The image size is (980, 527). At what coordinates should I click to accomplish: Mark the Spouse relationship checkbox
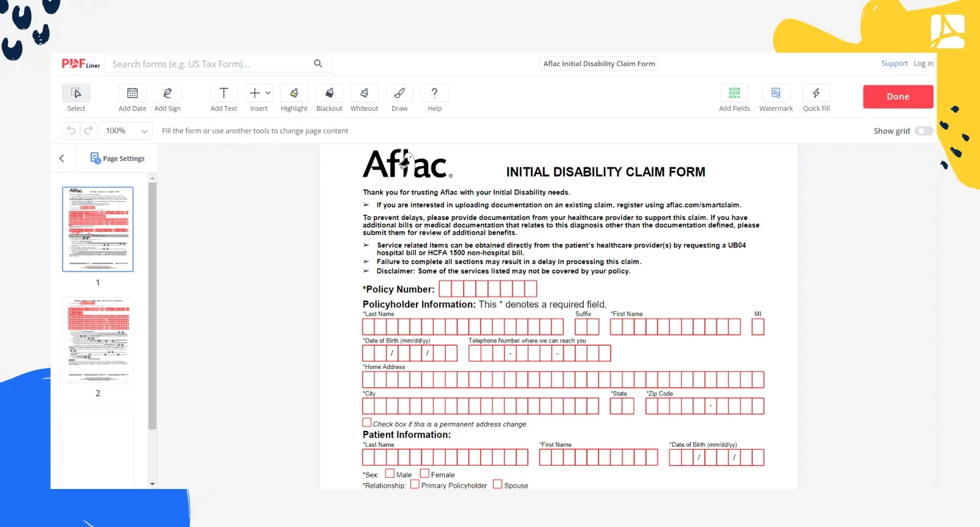[497, 484]
